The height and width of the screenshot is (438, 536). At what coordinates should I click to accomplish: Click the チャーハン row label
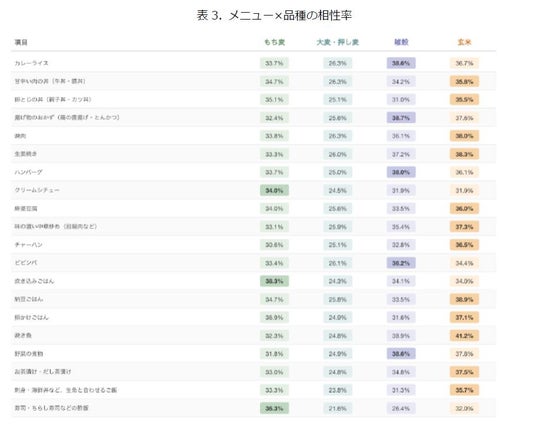point(28,244)
